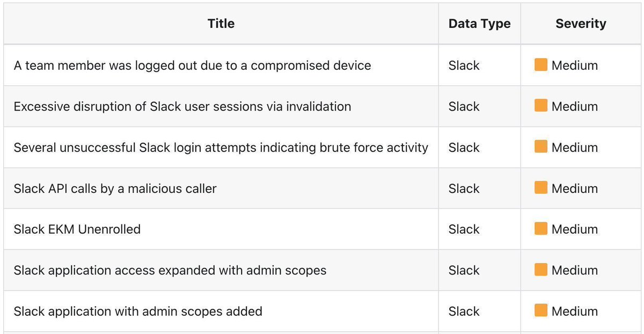Select the orange severity square for brute force row

pyautogui.click(x=541, y=147)
